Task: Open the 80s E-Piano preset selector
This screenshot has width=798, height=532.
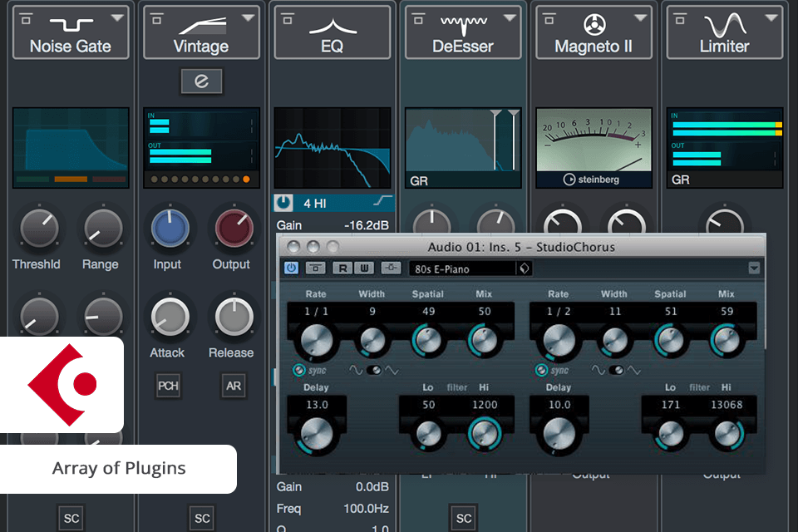Action: 461,268
